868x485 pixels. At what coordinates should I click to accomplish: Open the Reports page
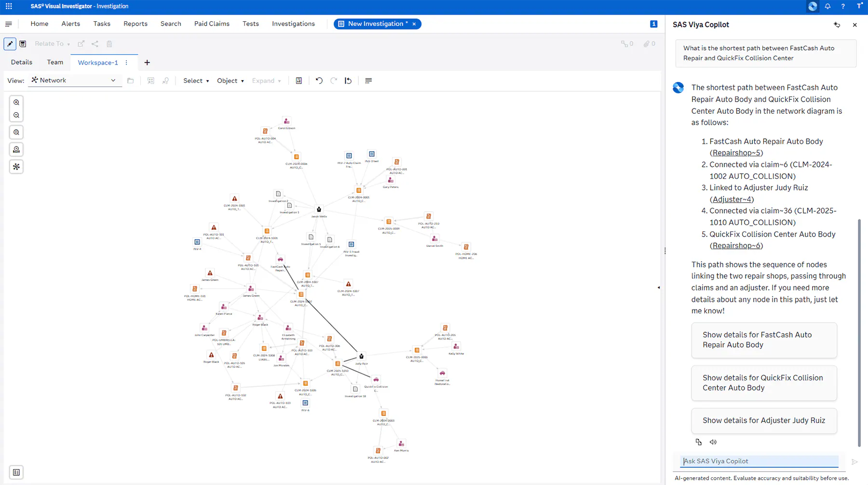click(136, 24)
